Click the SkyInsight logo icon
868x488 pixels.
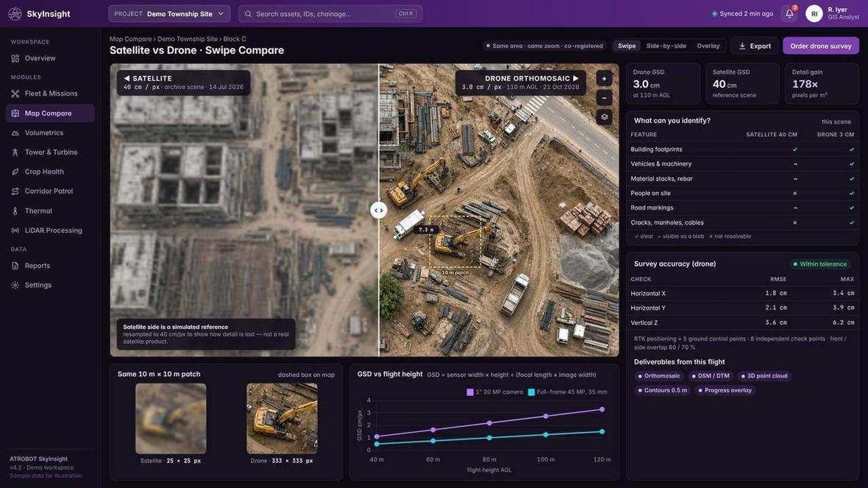(15, 14)
